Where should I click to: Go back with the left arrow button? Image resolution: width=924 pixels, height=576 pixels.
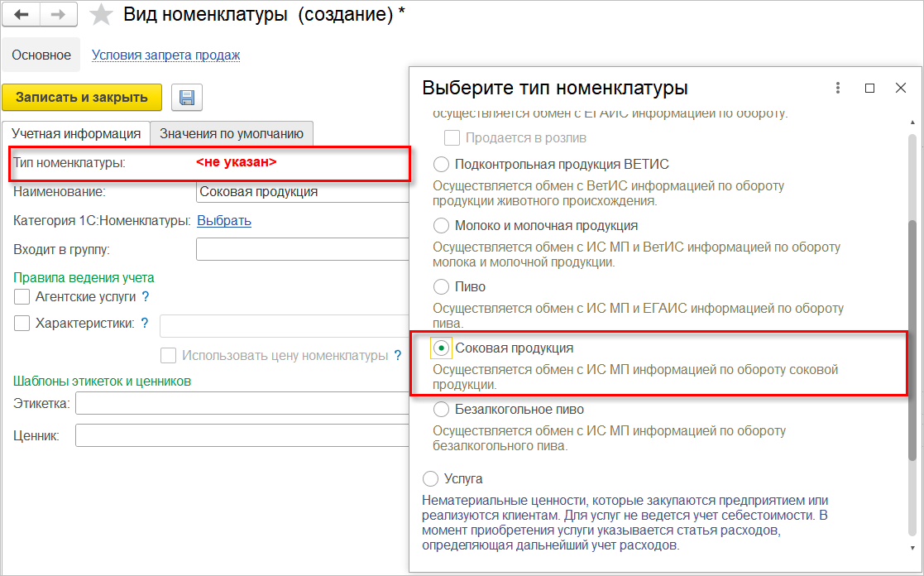point(22,15)
